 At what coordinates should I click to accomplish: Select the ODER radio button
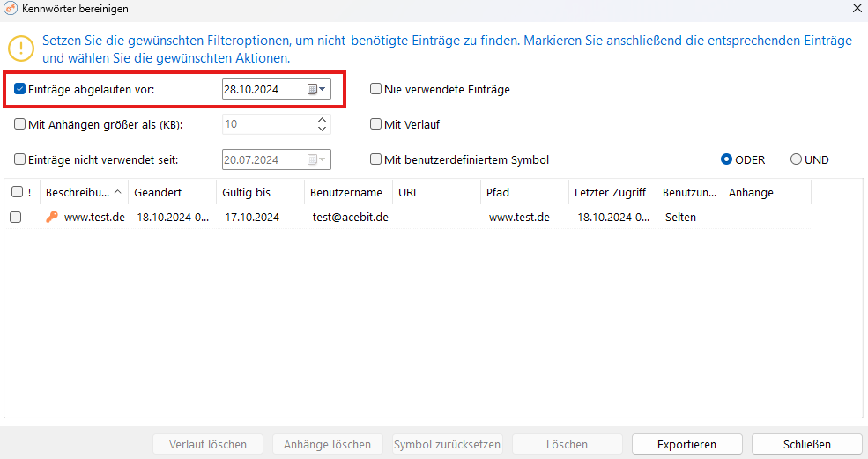tap(726, 159)
